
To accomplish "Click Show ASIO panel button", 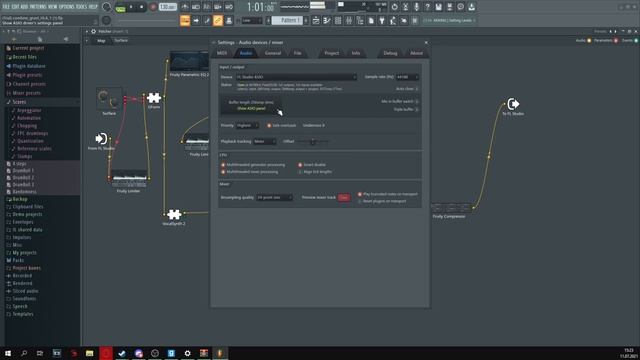I will tap(251, 109).
